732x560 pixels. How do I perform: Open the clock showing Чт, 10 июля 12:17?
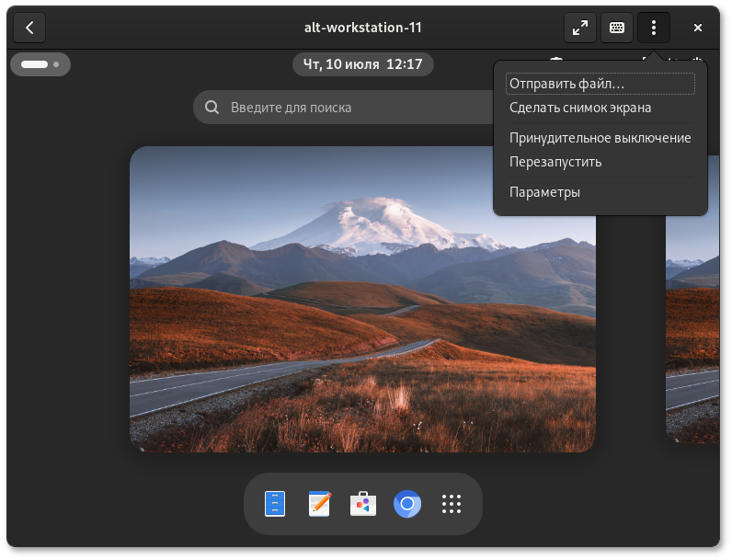pyautogui.click(x=362, y=64)
